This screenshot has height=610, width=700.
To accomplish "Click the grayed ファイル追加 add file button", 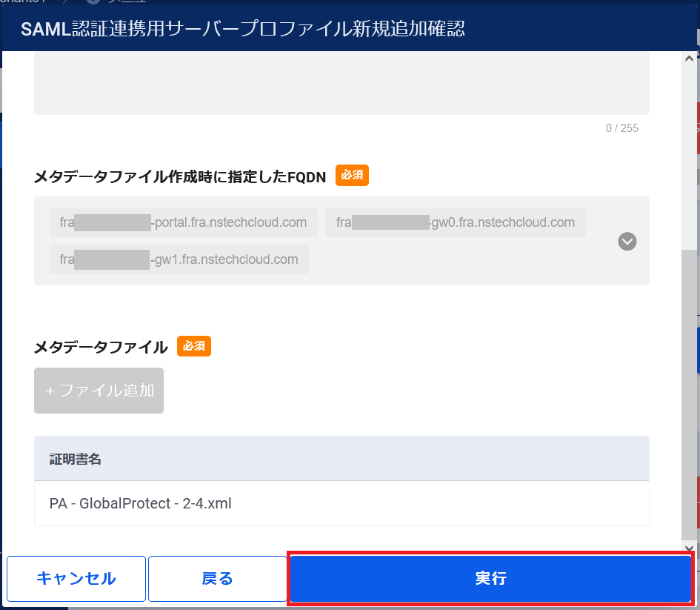I will (99, 391).
